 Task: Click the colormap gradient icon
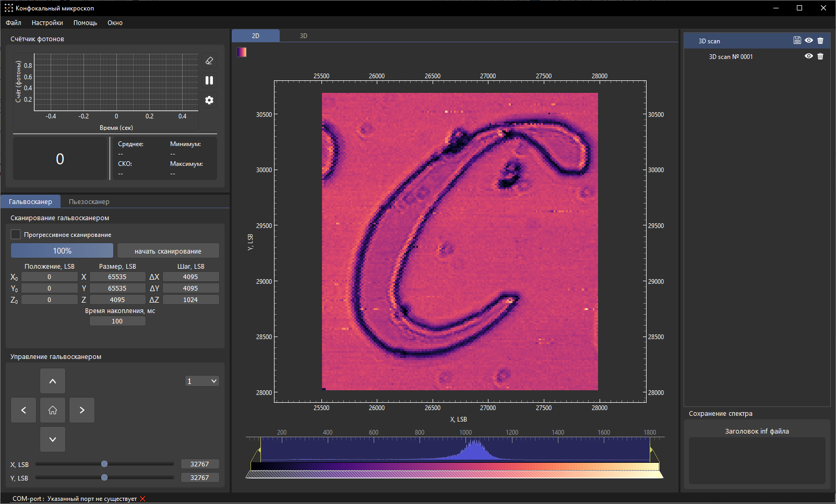click(242, 52)
